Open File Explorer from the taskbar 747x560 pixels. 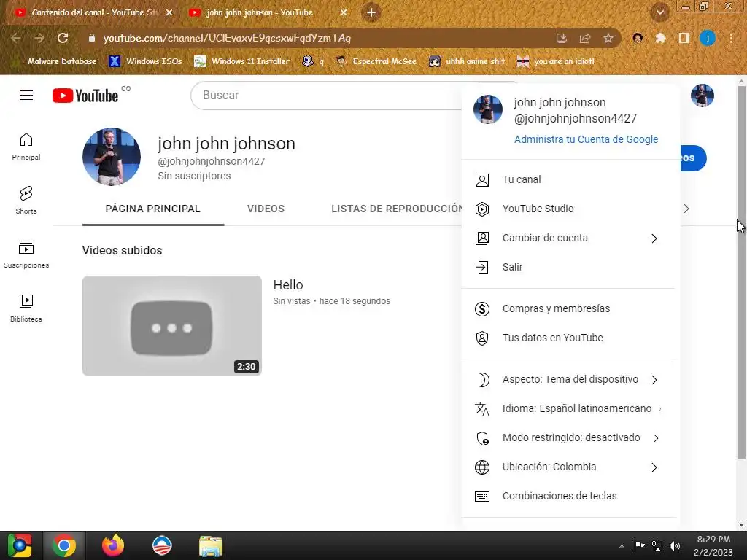coord(211,546)
